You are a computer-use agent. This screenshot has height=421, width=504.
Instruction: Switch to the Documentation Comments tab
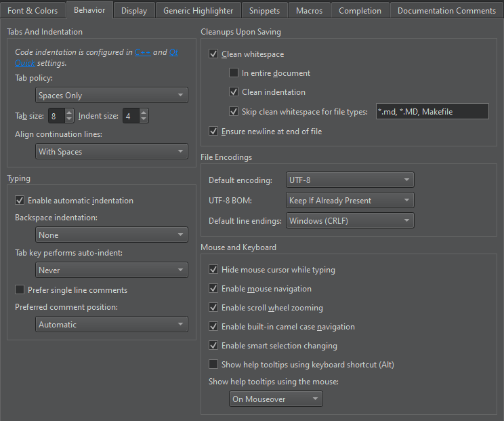pyautogui.click(x=446, y=10)
